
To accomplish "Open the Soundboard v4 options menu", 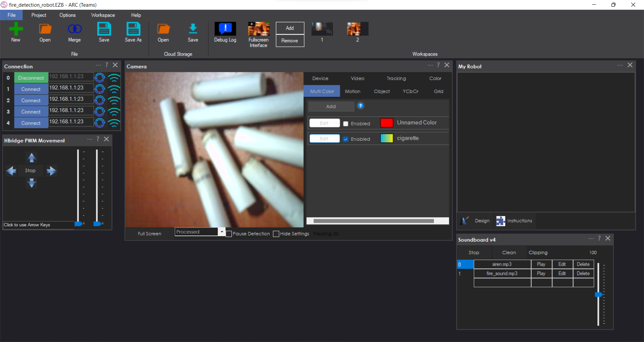I will [591, 238].
